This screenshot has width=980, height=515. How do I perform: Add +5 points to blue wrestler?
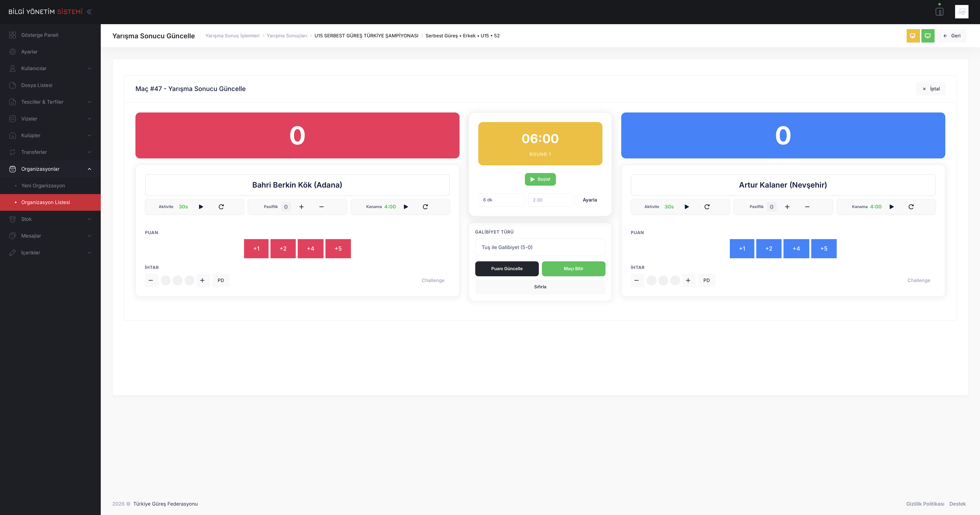(x=824, y=248)
